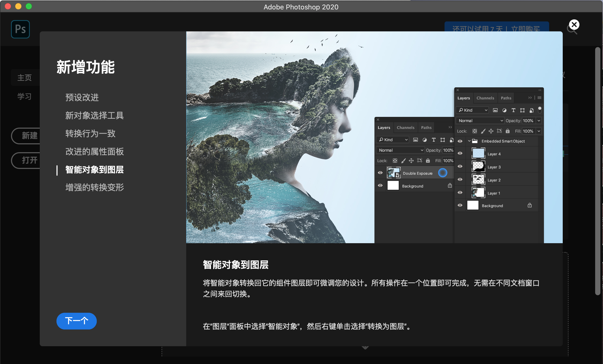Viewport: 603px width, 364px height.
Task: Open 增强的转换变形 feature item
Action: 94,187
